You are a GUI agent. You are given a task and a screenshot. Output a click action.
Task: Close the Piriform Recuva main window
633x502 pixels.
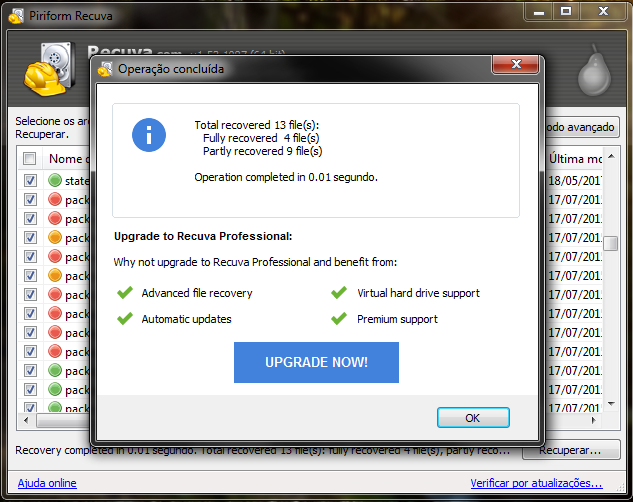click(x=604, y=12)
